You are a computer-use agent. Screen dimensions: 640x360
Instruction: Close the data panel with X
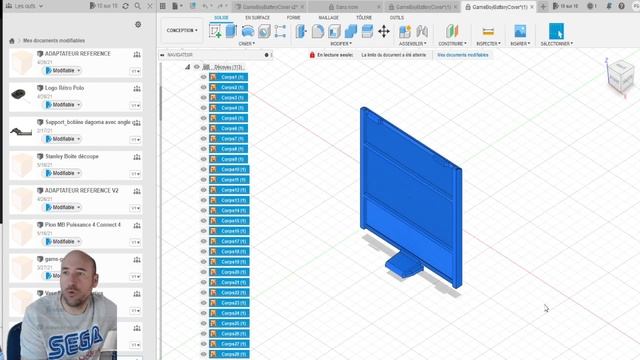pyautogui.click(x=150, y=6)
